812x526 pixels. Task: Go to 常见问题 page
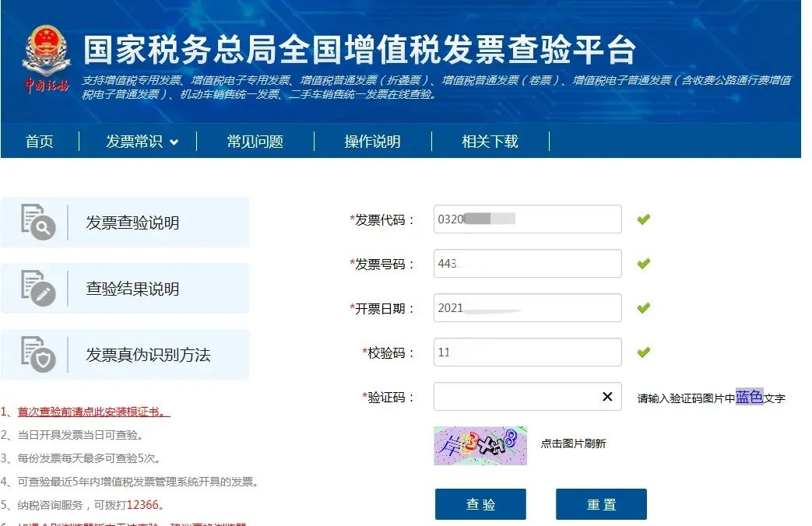click(x=255, y=142)
